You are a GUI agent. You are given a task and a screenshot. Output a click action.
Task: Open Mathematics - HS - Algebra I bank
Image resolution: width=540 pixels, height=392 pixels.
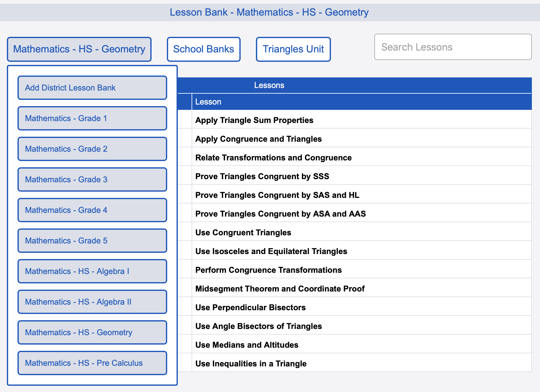[92, 271]
